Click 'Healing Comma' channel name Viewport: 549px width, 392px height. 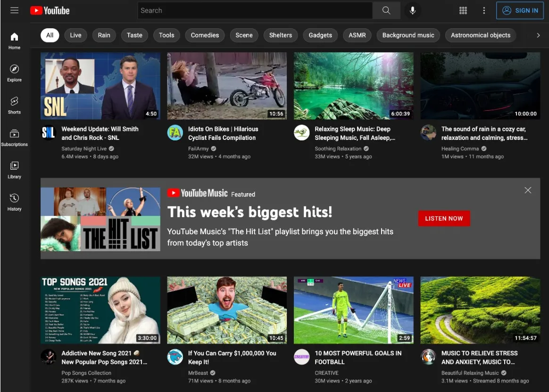point(460,148)
